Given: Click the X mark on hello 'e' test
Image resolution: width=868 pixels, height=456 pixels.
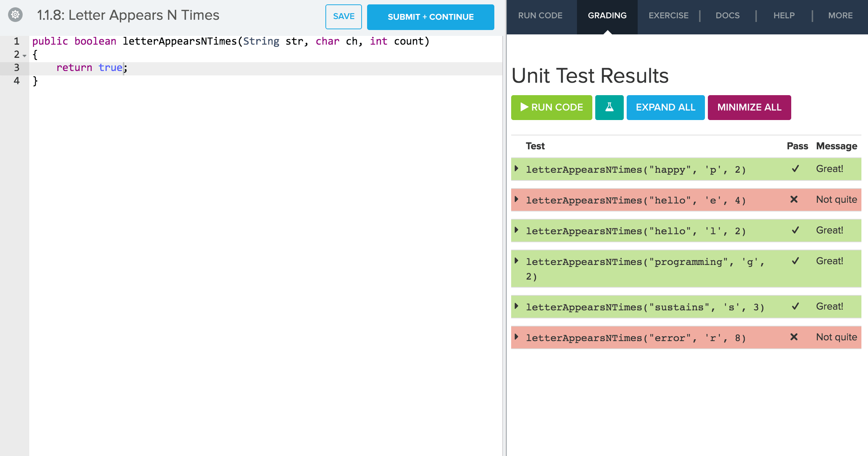Looking at the screenshot, I should tap(794, 199).
